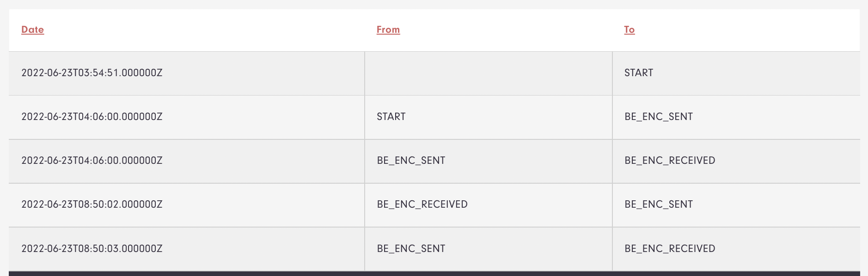Click BE_ENC_SENT From cell in the third row
868x276 pixels.
pyautogui.click(x=411, y=161)
